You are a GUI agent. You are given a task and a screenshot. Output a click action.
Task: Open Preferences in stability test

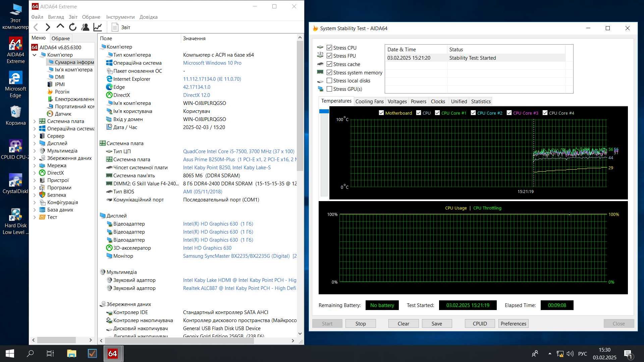pyautogui.click(x=513, y=323)
